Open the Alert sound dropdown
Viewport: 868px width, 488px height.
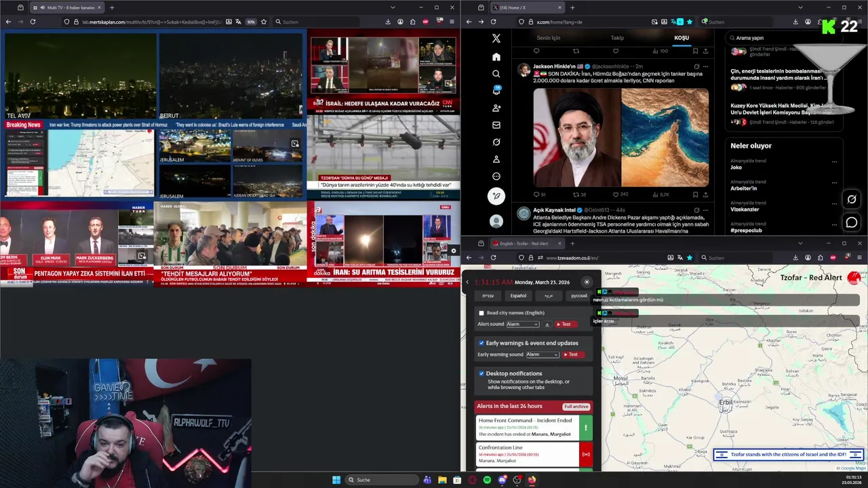[523, 324]
